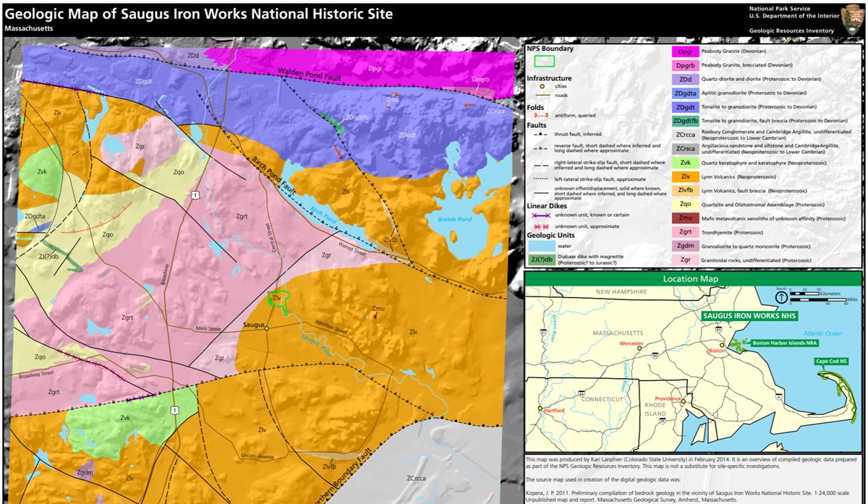The width and height of the screenshot is (868, 504).
Task: Click the Hartford city dot on Location Map
Action: tap(540, 407)
